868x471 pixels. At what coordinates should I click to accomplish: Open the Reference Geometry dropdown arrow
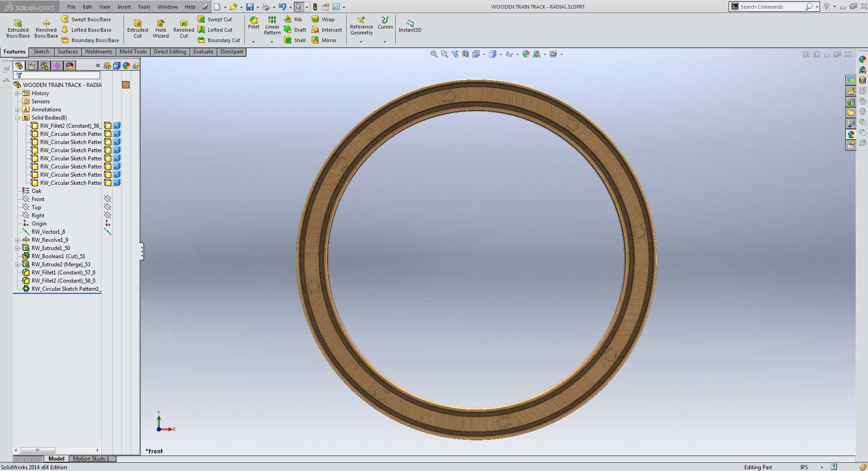361,42
